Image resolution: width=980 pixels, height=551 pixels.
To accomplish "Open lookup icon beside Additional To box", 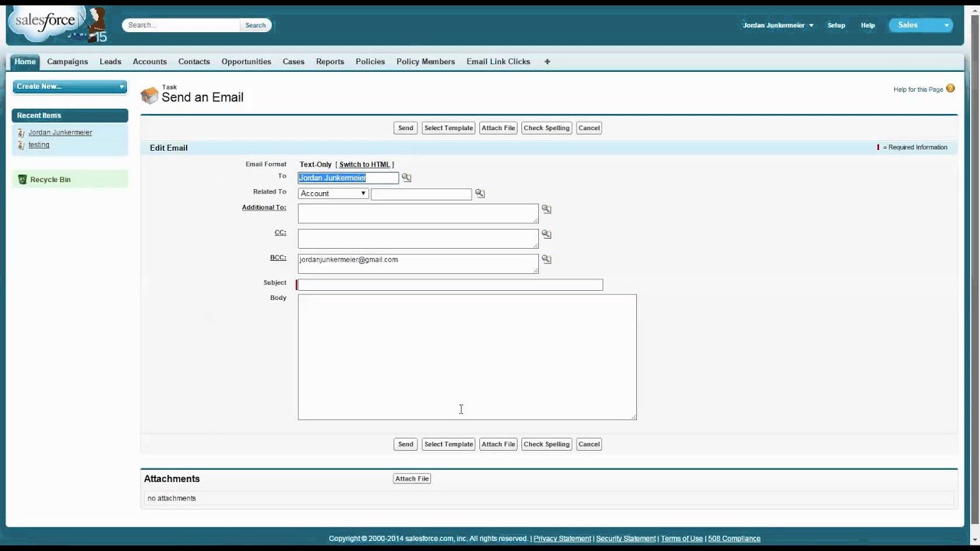I will tap(547, 209).
